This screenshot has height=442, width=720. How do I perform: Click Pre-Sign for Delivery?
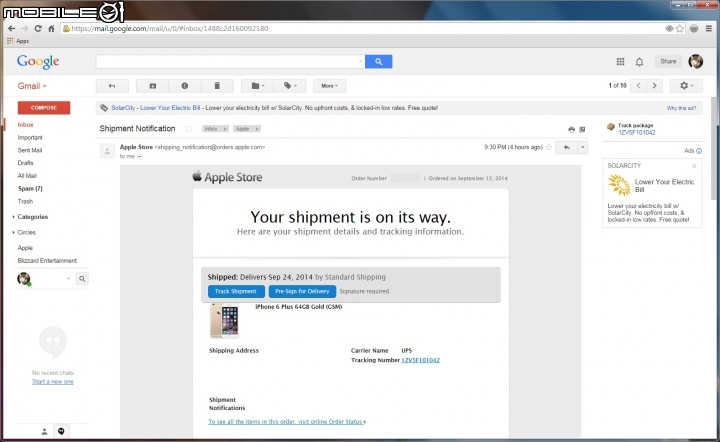pos(302,291)
